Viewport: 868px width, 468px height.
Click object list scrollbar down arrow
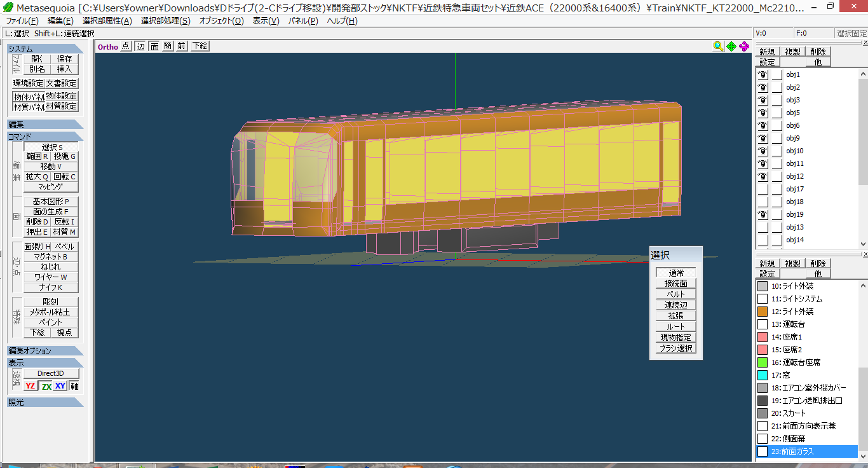click(x=862, y=244)
